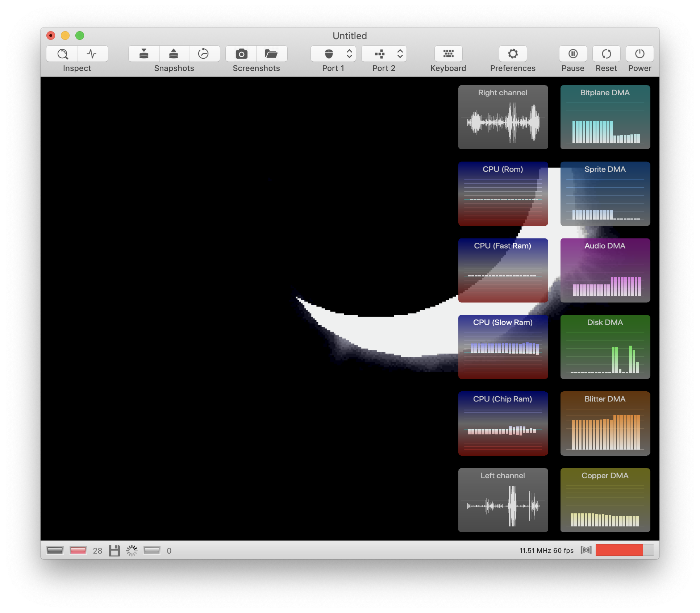
Task: Click the drive track number 28
Action: point(97,551)
